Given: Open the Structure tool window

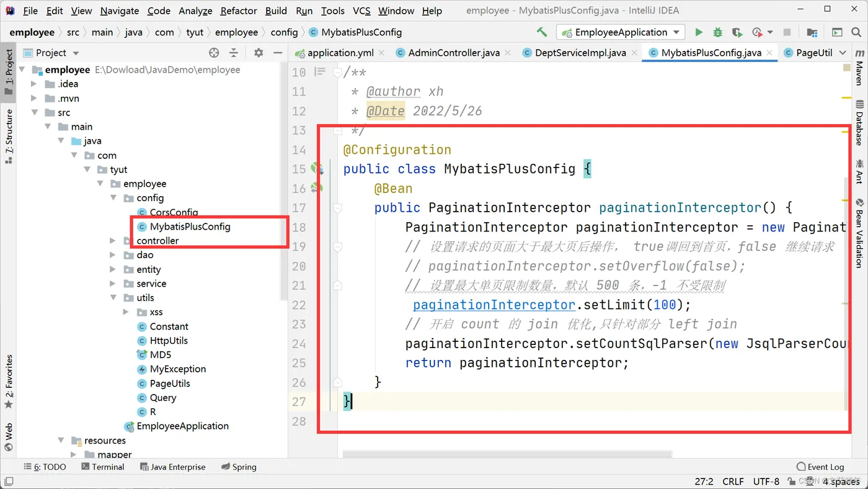Looking at the screenshot, I should pyautogui.click(x=9, y=136).
